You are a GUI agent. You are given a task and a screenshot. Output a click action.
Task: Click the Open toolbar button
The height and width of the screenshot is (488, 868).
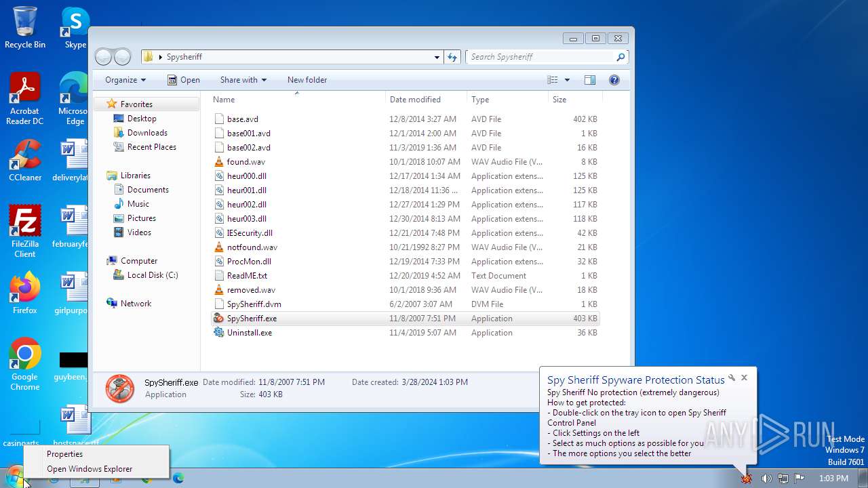coord(183,80)
